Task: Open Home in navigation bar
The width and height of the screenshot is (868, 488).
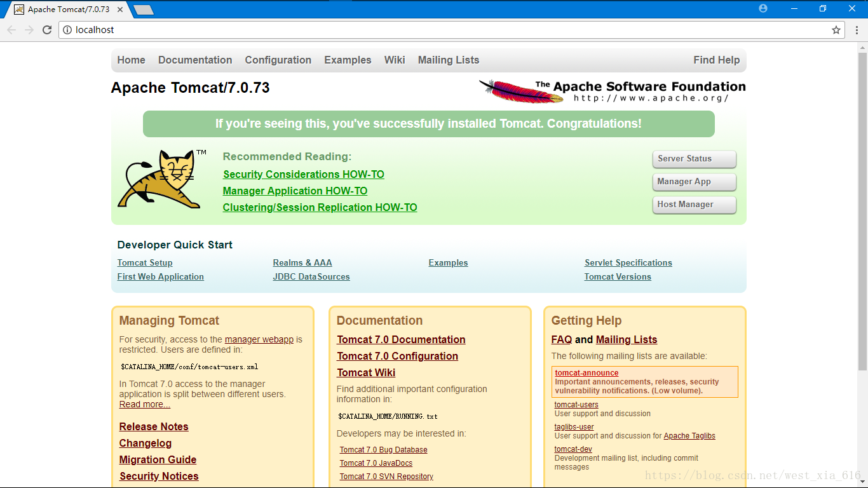Action: [x=132, y=60]
